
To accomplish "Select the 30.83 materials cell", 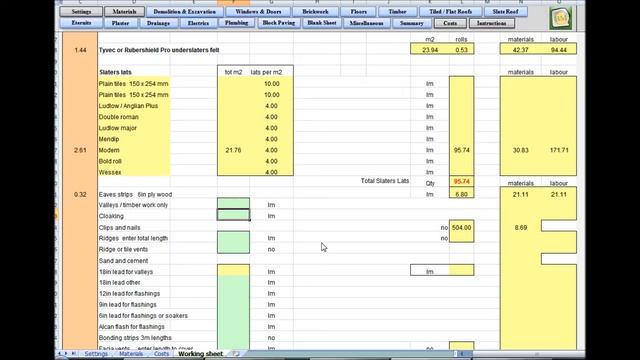I will [x=521, y=150].
